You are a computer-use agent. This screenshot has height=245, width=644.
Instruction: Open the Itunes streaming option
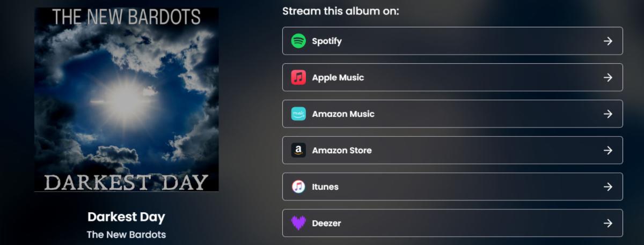452,187
